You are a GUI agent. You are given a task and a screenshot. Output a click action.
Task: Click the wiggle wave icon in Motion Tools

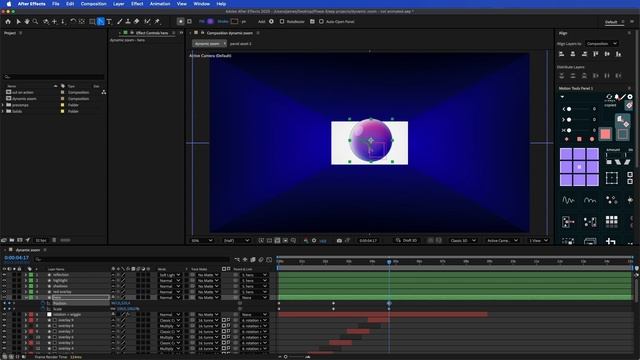click(x=568, y=200)
